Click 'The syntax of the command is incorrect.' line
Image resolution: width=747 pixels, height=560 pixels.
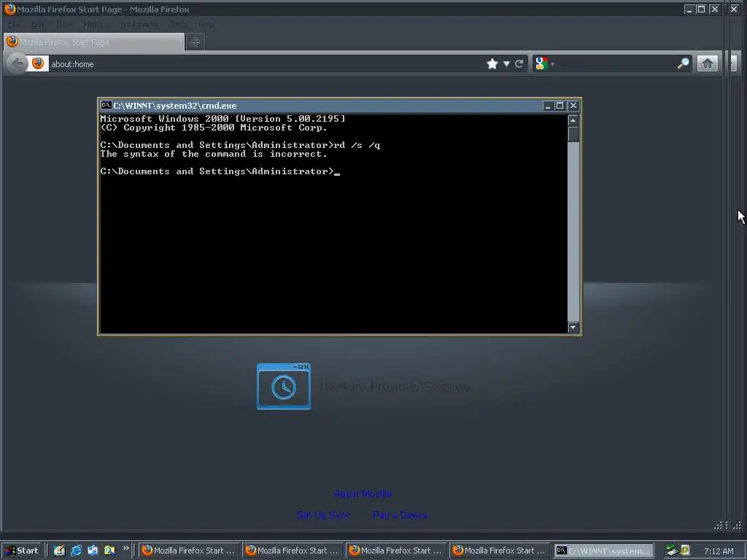(x=214, y=154)
